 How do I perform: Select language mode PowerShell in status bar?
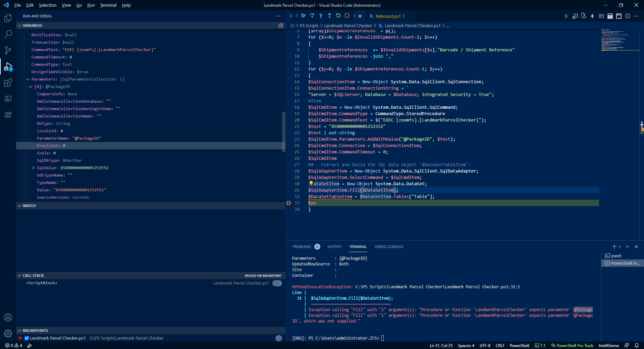[519, 345]
